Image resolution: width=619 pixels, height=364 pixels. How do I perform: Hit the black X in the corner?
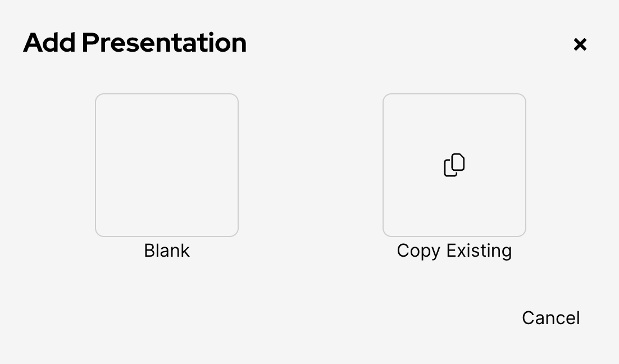(580, 44)
